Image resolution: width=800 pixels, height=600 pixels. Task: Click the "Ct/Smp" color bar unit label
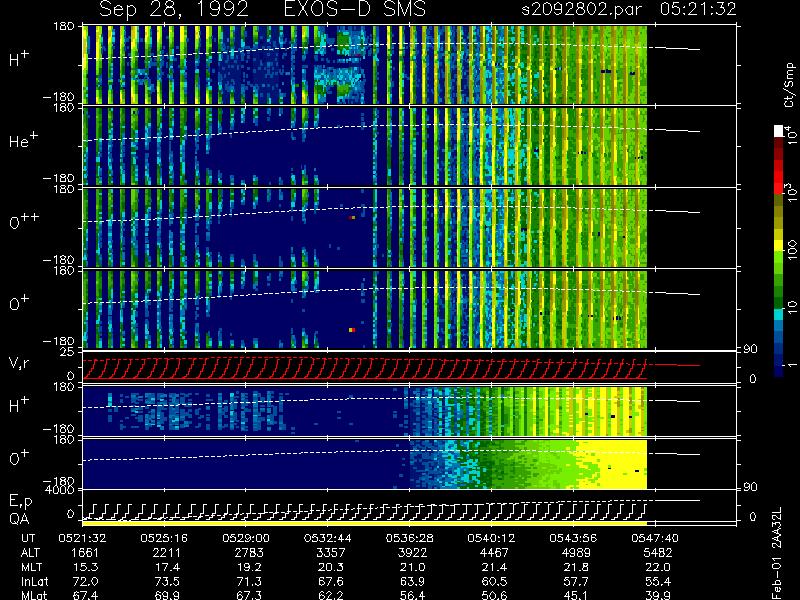point(789,85)
